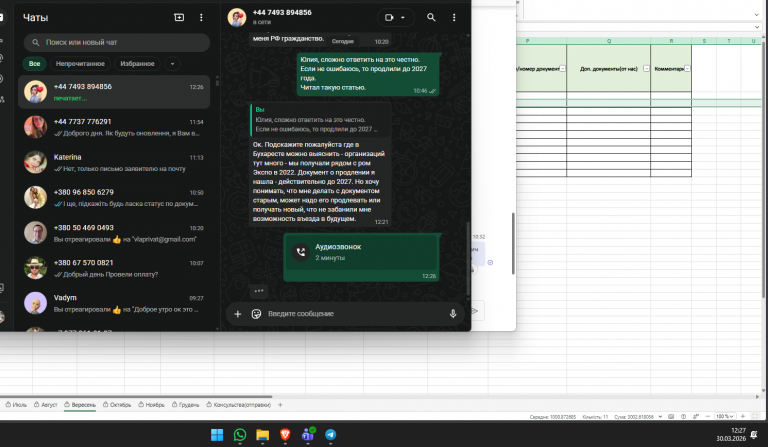Click the Поиск или новый чат search box
This screenshot has height=447, width=768.
[117, 43]
